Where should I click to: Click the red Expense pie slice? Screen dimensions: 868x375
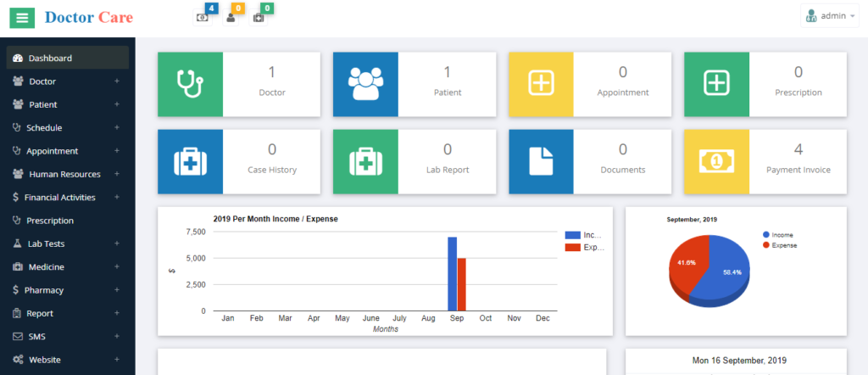point(687,263)
